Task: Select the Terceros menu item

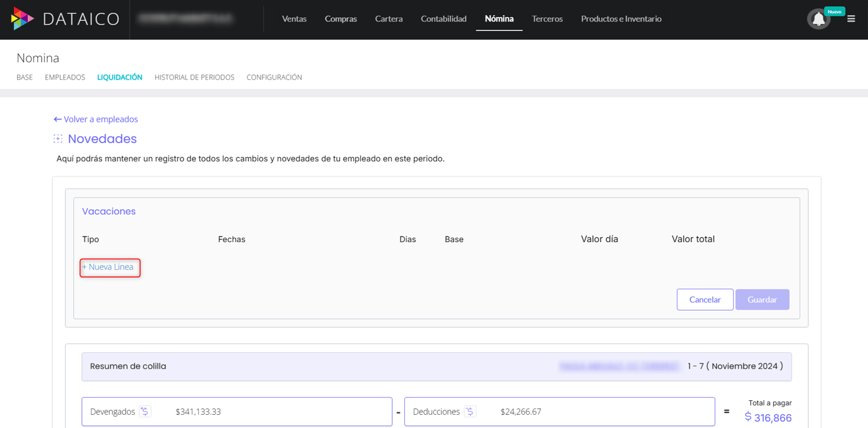Action: click(547, 19)
